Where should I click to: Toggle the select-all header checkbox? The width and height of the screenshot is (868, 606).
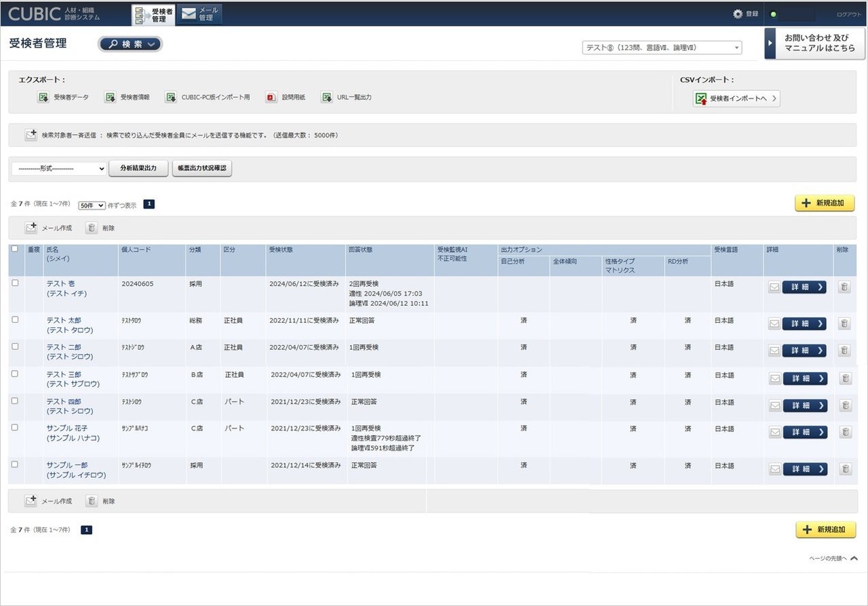(x=15, y=249)
